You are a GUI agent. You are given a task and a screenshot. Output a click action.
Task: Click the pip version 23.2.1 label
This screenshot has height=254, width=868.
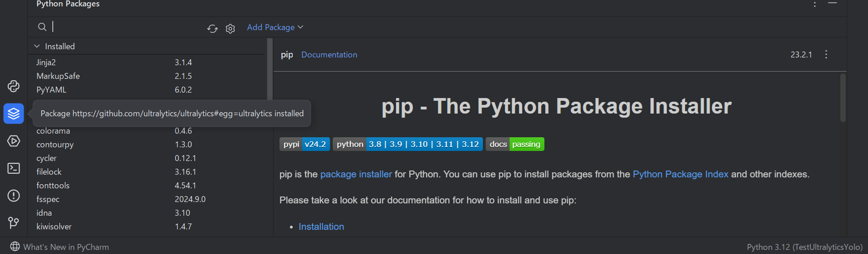coord(801,55)
